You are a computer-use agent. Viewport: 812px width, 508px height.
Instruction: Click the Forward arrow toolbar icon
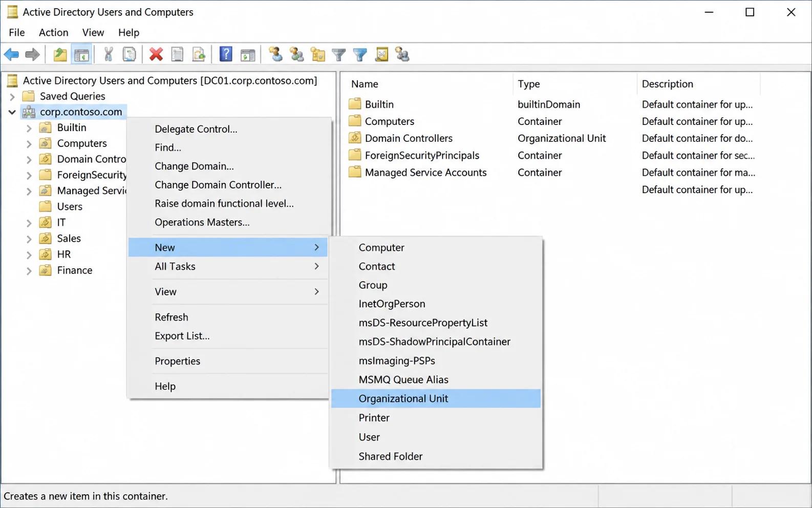coord(32,54)
